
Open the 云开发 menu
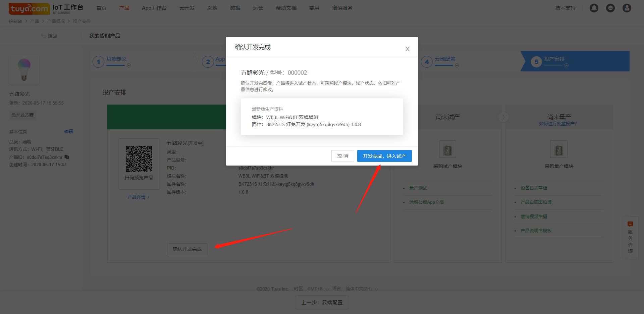pyautogui.click(x=187, y=8)
